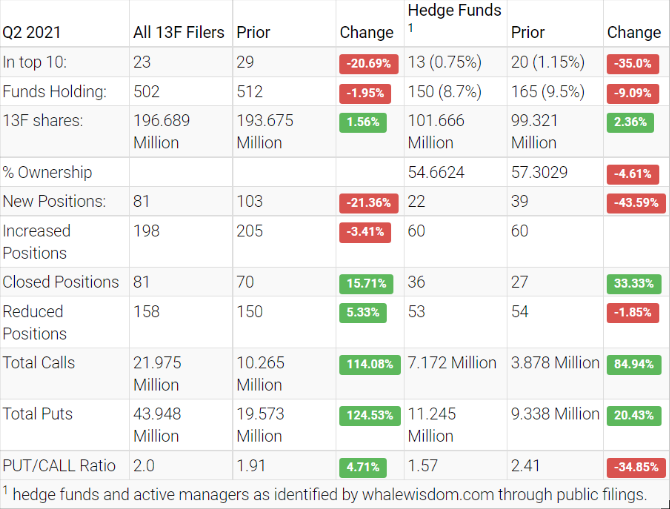Click the -34.85% PUT/CALL Ratio badge
This screenshot has width=670, height=509.
[x=634, y=467]
